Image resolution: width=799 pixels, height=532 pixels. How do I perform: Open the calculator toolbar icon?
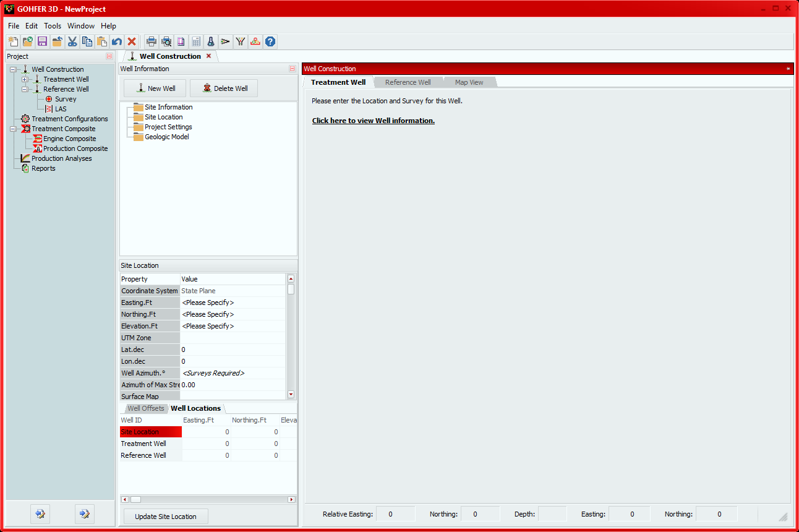pos(195,41)
